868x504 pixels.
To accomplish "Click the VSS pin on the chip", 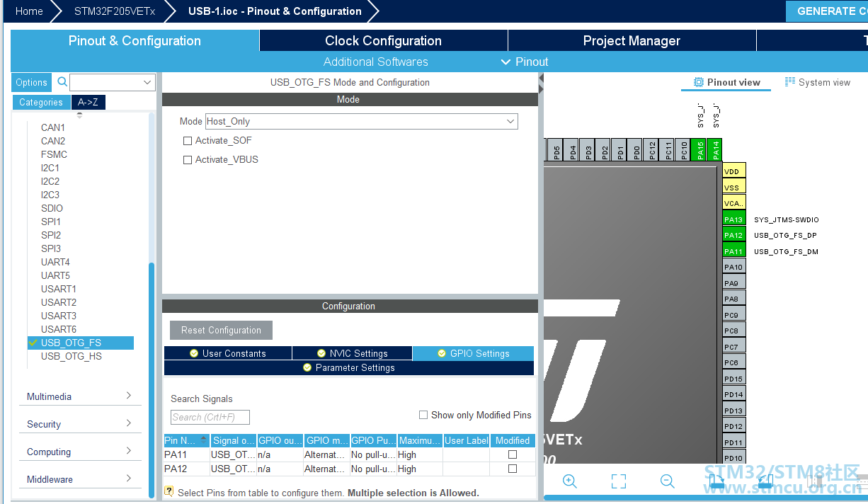I will tap(733, 188).
